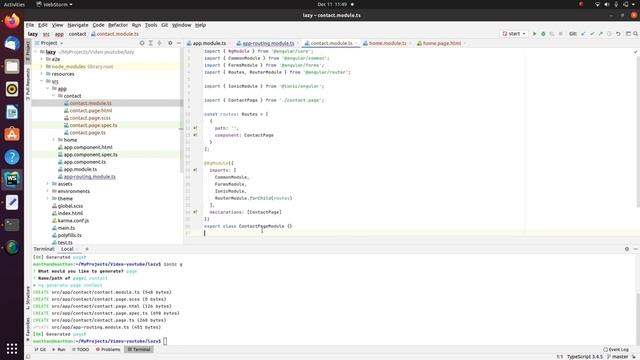This screenshot has width=640, height=360.
Task: Open the terminal app from the dock
Action: click(x=12, y=225)
